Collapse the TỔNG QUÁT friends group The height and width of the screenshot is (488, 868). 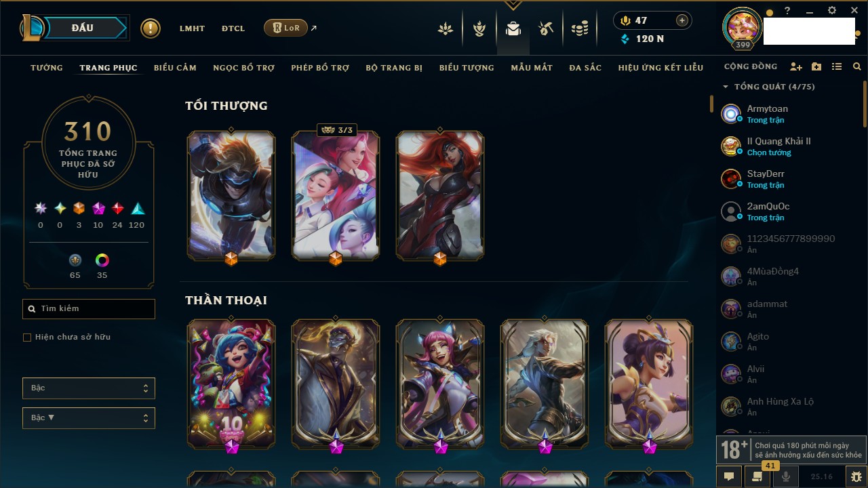(726, 87)
